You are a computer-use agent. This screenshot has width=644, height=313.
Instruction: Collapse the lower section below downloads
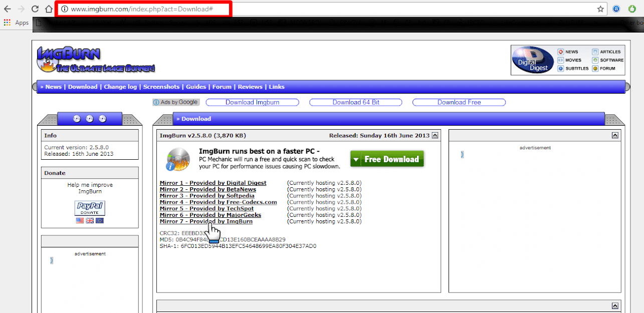tap(614, 305)
